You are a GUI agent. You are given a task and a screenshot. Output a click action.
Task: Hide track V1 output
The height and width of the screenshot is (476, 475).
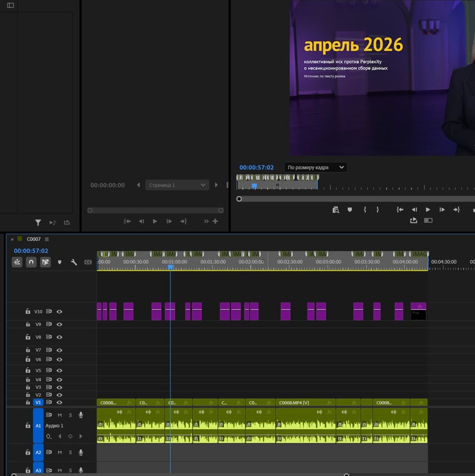pos(59,402)
